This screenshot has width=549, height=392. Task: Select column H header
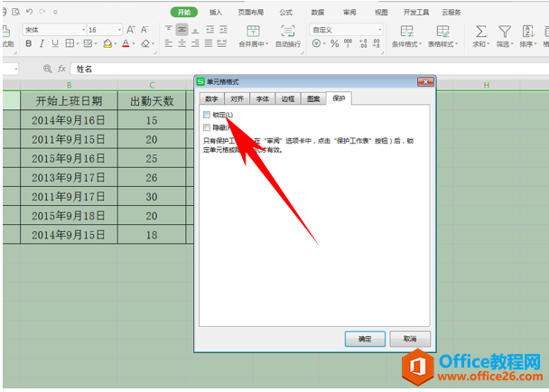(487, 85)
